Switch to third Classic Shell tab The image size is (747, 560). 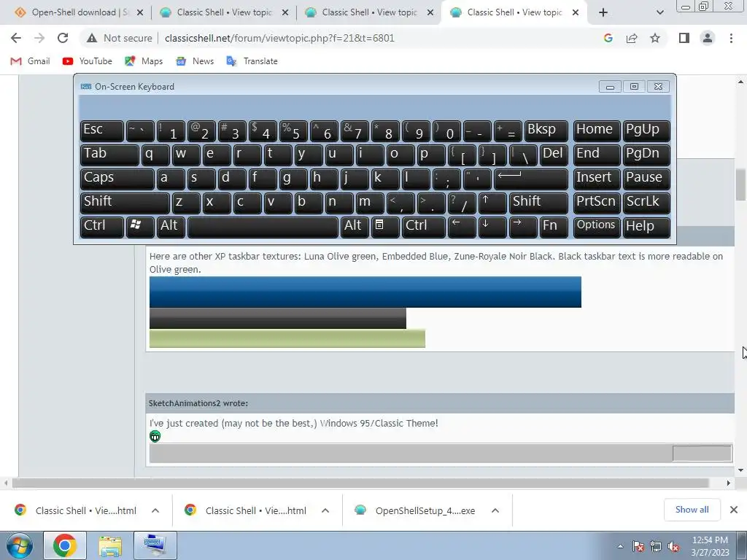click(369, 12)
